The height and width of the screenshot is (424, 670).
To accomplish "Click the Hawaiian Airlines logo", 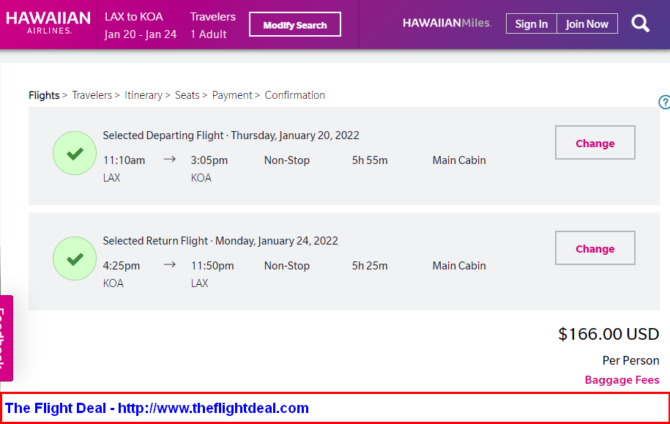I will coord(48,23).
